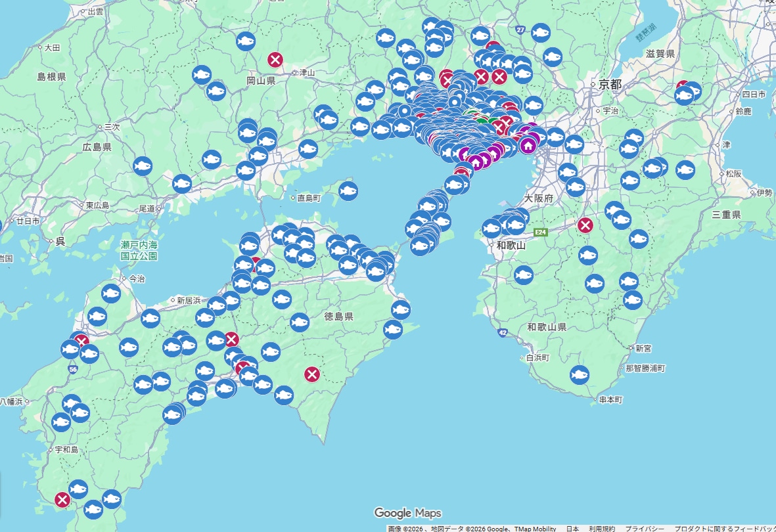Click the fish marker directly below 宇治's west side
776x532 pixels.
pos(574,144)
